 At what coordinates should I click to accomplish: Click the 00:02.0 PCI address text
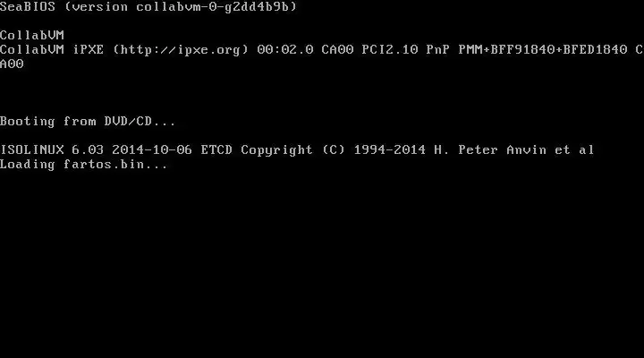tap(285, 50)
